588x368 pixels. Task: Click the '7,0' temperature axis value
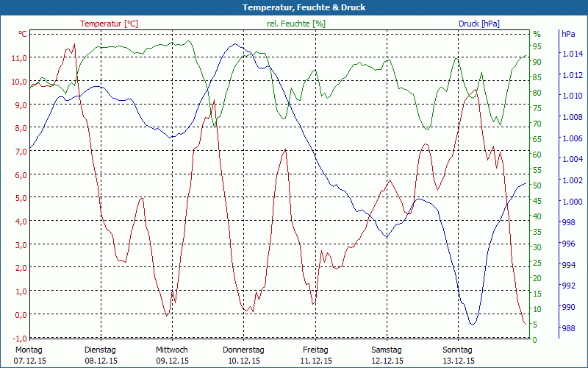[x=21, y=152]
